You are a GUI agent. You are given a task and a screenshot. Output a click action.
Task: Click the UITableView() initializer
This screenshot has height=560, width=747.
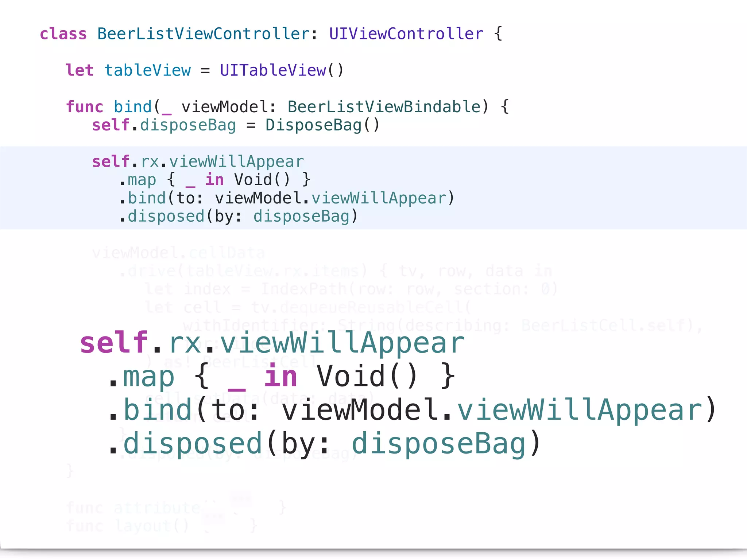coord(282,70)
